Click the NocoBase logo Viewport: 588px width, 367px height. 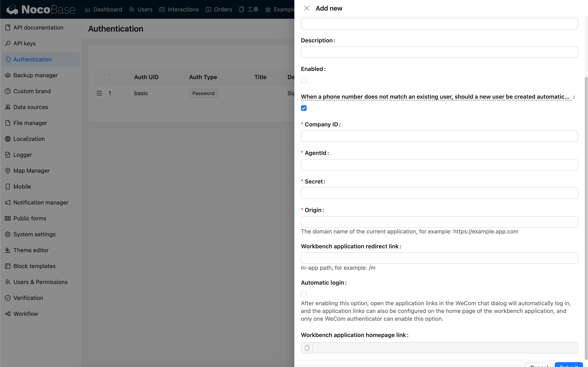(41, 9)
